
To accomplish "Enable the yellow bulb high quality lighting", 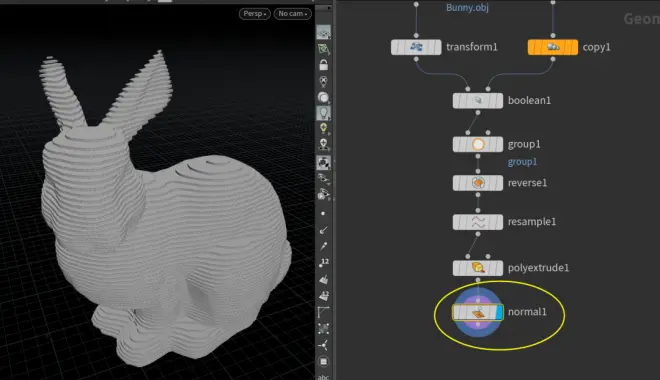I will [323, 128].
